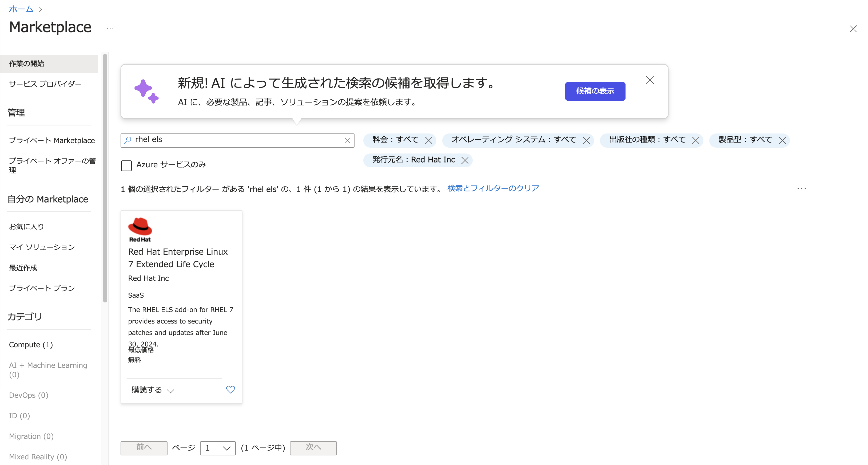The width and height of the screenshot is (868, 465).
Task: Remove the 製品型:すべて filter
Action: click(x=782, y=140)
